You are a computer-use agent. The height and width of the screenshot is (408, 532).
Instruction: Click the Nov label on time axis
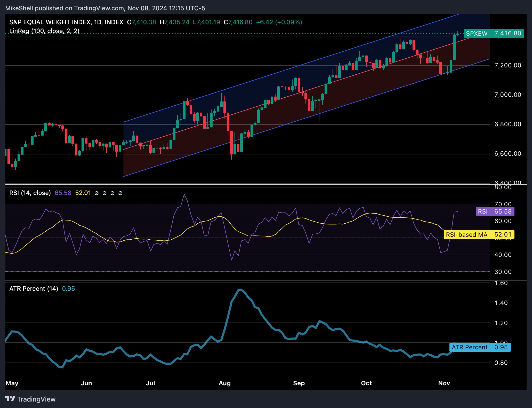click(444, 383)
